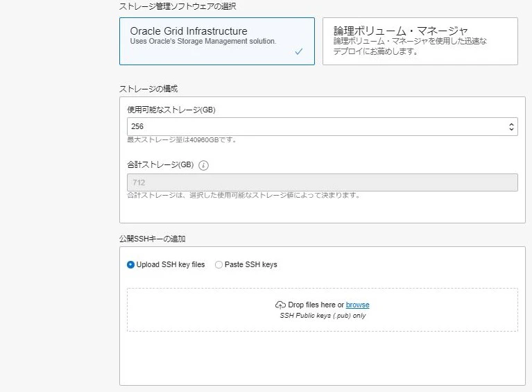Select the Paste SSH keys radio button
Image resolution: width=532 pixels, height=392 pixels.
coord(219,265)
